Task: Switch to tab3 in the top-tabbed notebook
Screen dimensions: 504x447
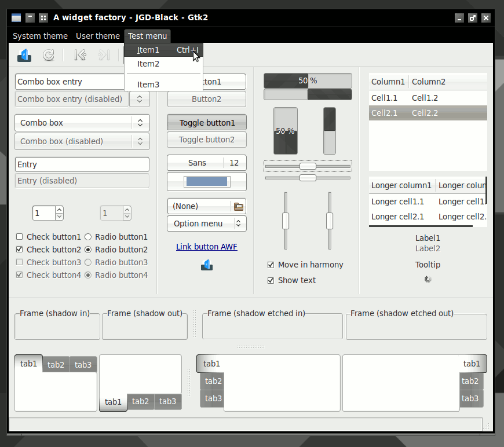Action: click(x=83, y=365)
